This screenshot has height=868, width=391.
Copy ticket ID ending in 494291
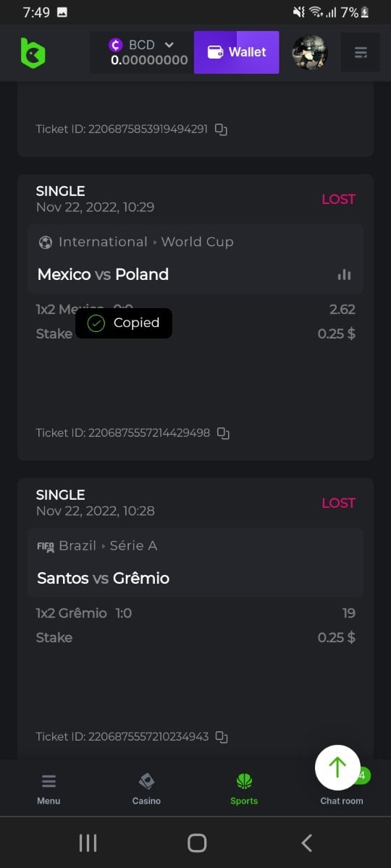pyautogui.click(x=222, y=129)
